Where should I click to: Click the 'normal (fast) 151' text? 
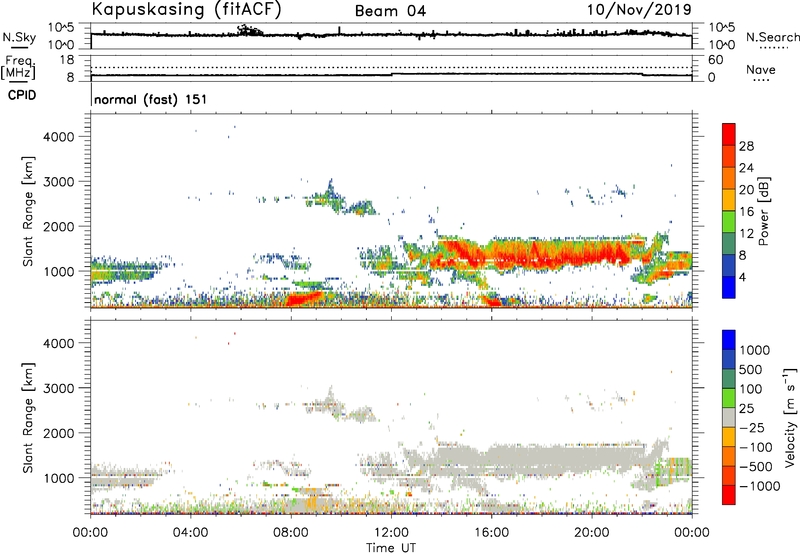click(151, 99)
